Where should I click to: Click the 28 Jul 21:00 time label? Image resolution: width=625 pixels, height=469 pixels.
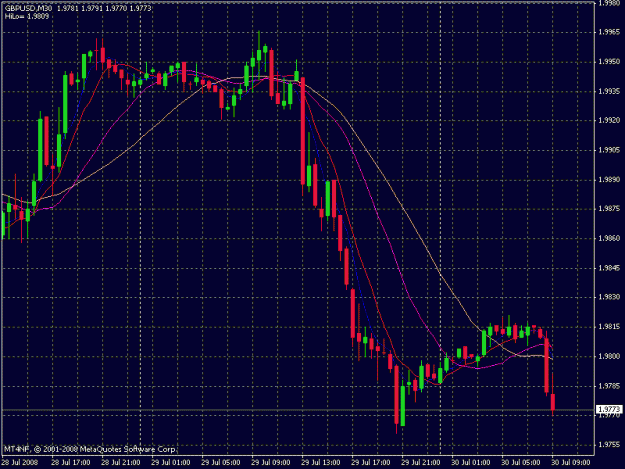point(120,462)
